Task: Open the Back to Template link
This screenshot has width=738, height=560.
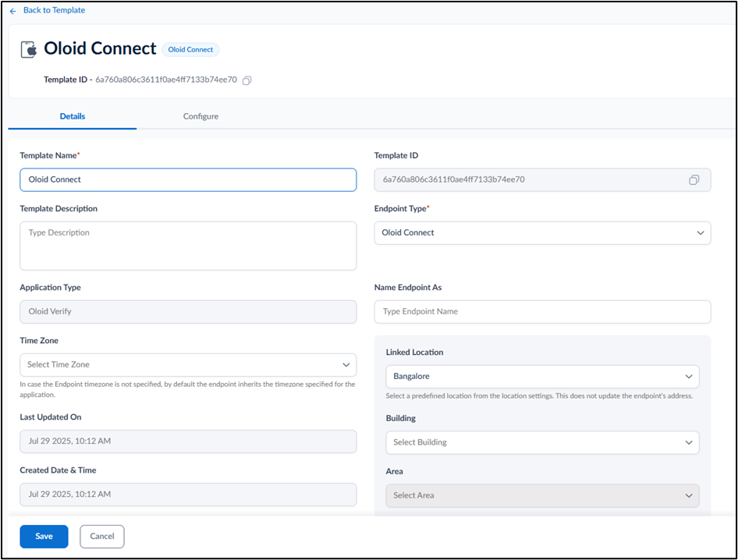Action: point(54,10)
